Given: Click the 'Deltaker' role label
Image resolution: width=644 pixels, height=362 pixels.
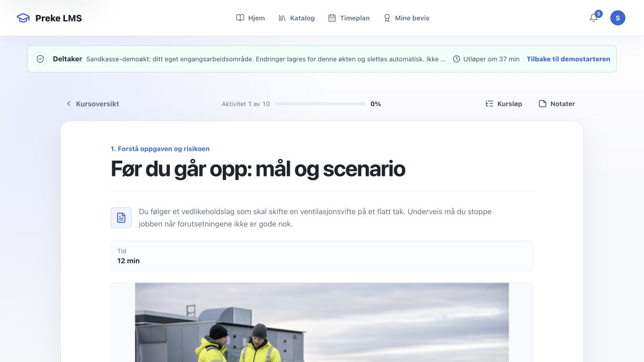Looking at the screenshot, I should pos(67,59).
